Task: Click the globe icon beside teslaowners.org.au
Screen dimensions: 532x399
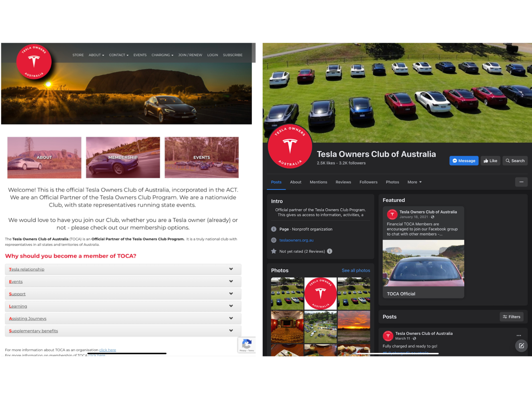Action: pos(274,240)
